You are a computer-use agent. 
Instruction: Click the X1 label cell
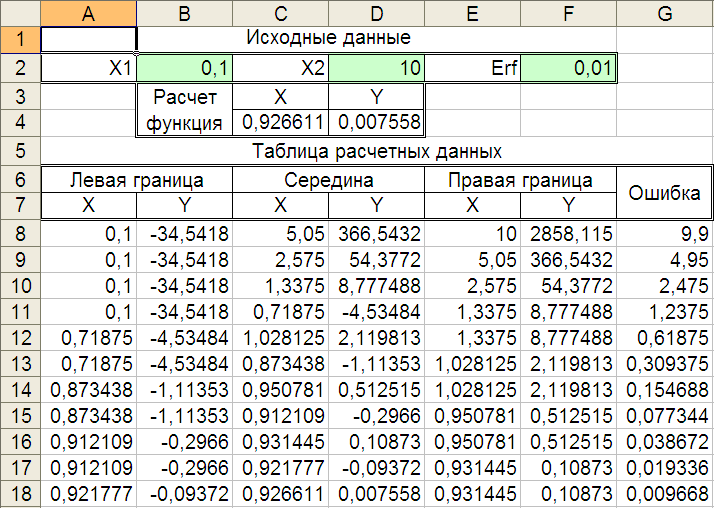point(88,68)
